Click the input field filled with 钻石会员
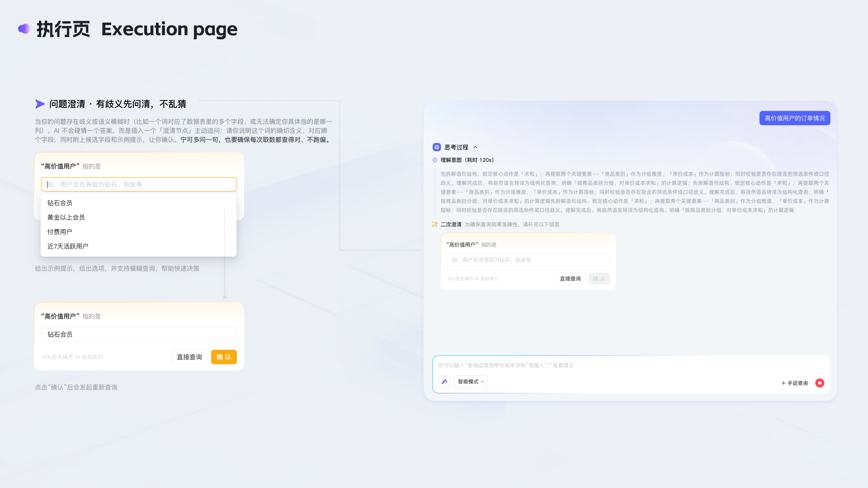 (139, 334)
